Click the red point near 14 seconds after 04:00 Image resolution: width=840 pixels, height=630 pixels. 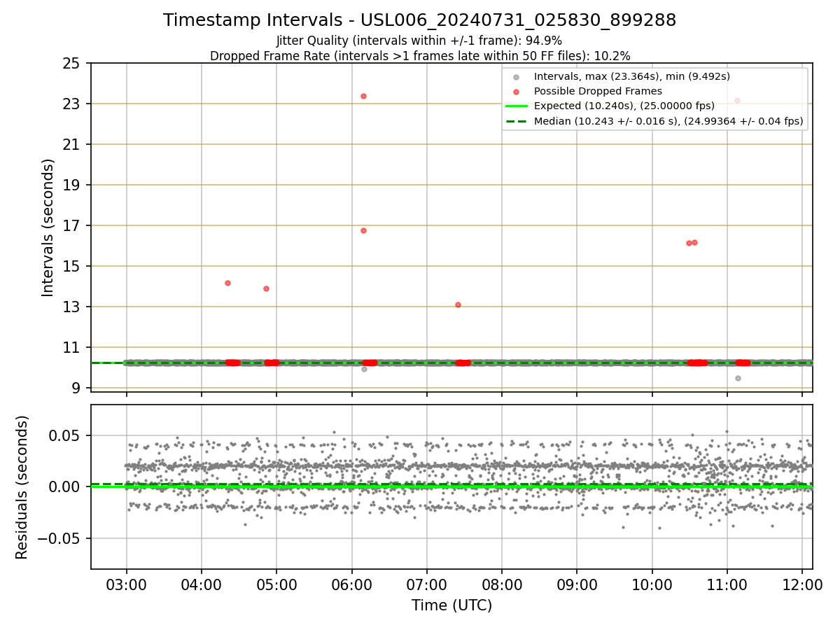[x=227, y=283]
